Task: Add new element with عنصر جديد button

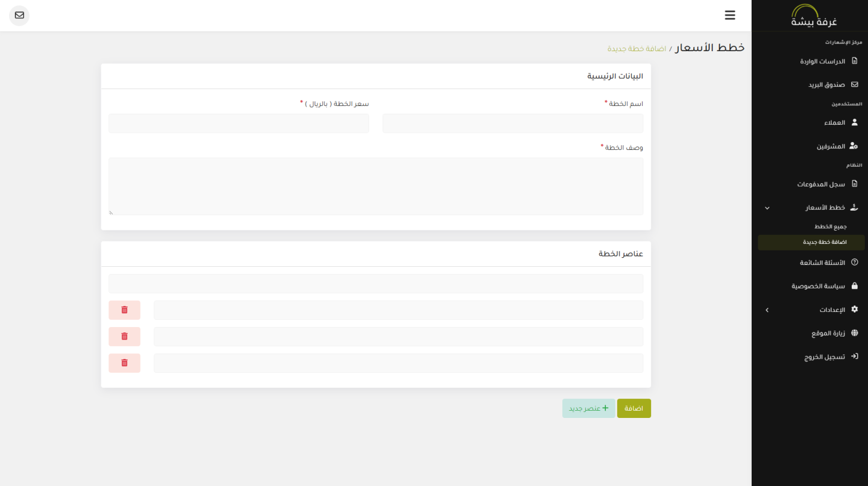Action: [588, 408]
